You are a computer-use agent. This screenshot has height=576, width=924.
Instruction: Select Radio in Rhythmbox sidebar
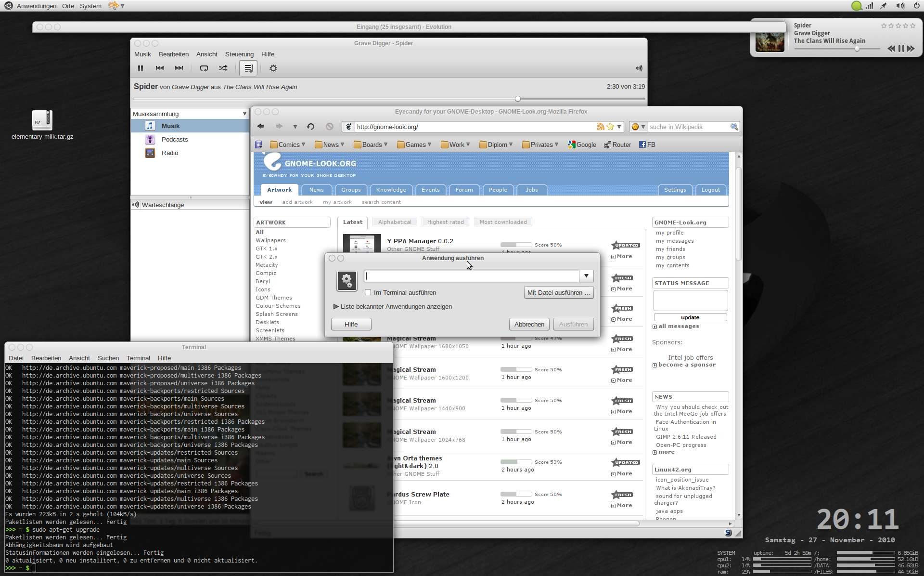click(x=170, y=153)
